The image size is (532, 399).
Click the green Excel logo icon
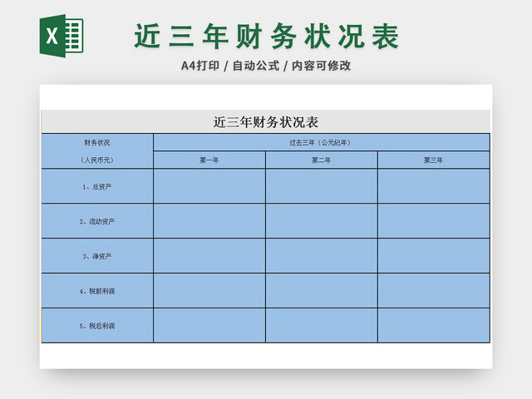tap(62, 36)
